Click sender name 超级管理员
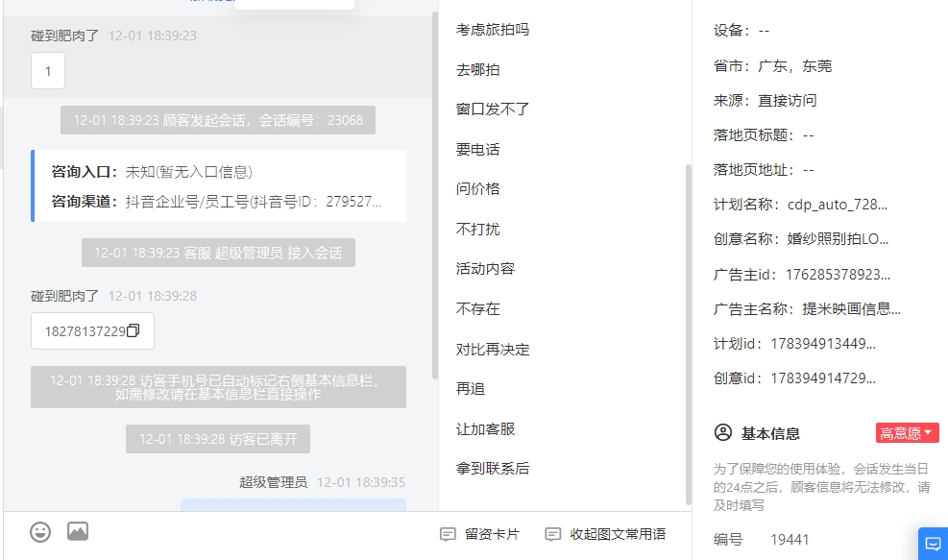This screenshot has width=948, height=560. point(274,482)
